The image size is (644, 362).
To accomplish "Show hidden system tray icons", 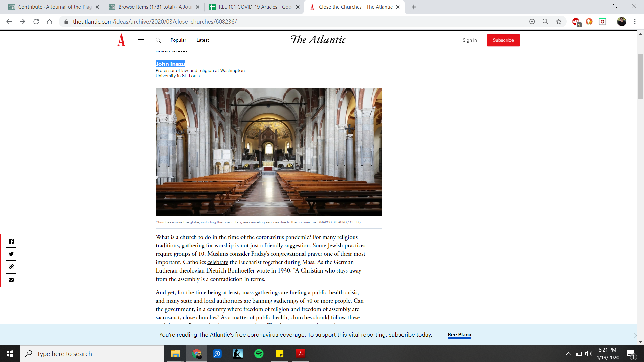I will click(x=569, y=354).
